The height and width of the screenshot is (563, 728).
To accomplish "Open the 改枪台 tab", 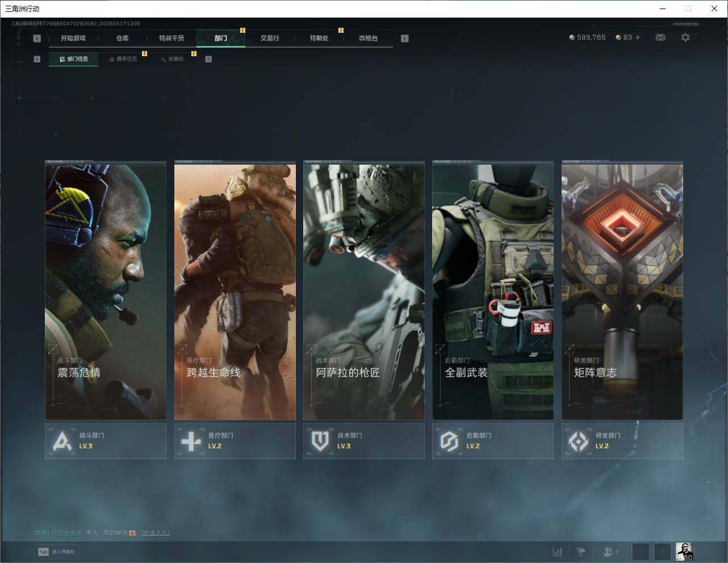I will tap(368, 38).
